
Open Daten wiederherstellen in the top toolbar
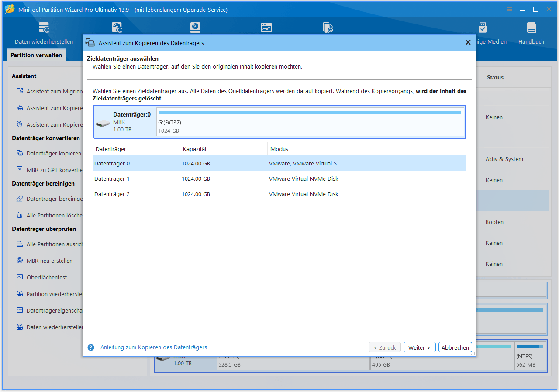point(44,33)
